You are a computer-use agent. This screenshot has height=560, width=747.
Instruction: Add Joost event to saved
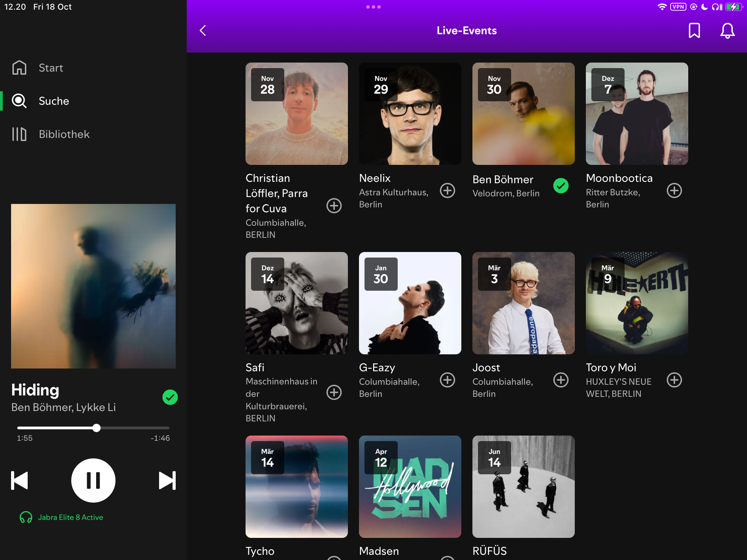(x=561, y=380)
